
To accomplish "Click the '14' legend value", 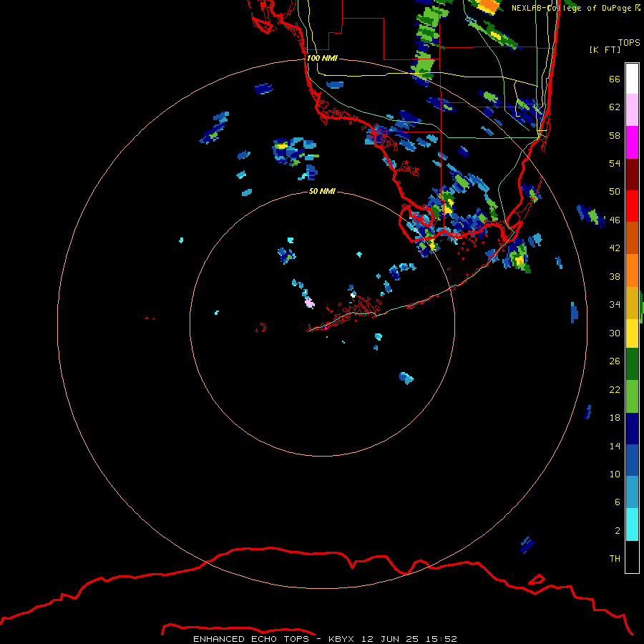I will (615, 446).
